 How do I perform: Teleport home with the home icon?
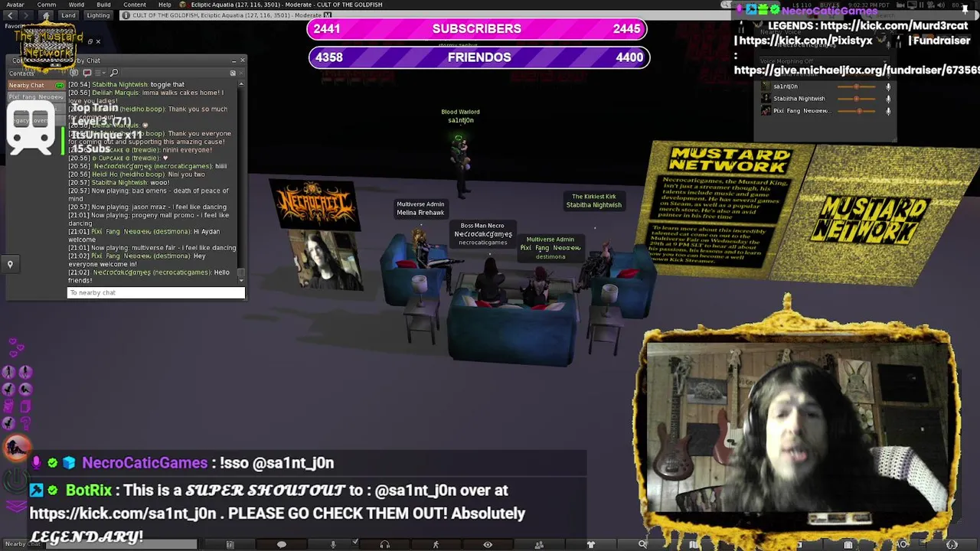pos(46,15)
